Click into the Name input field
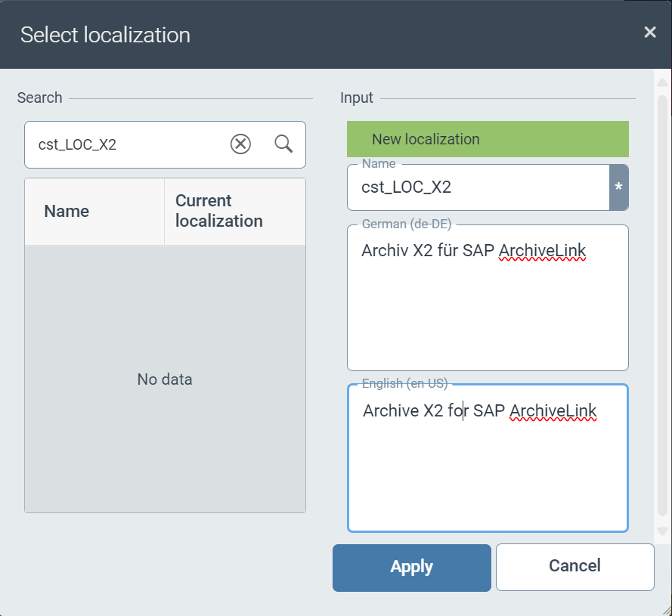The width and height of the screenshot is (672, 616). point(476,187)
